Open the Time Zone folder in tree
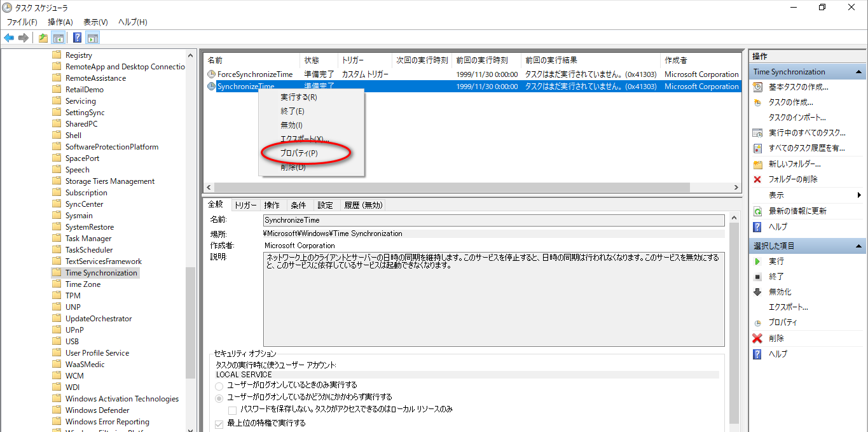 click(x=83, y=284)
